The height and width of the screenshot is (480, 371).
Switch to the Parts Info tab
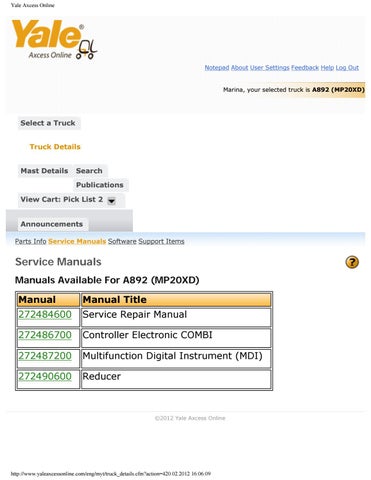tap(30, 241)
